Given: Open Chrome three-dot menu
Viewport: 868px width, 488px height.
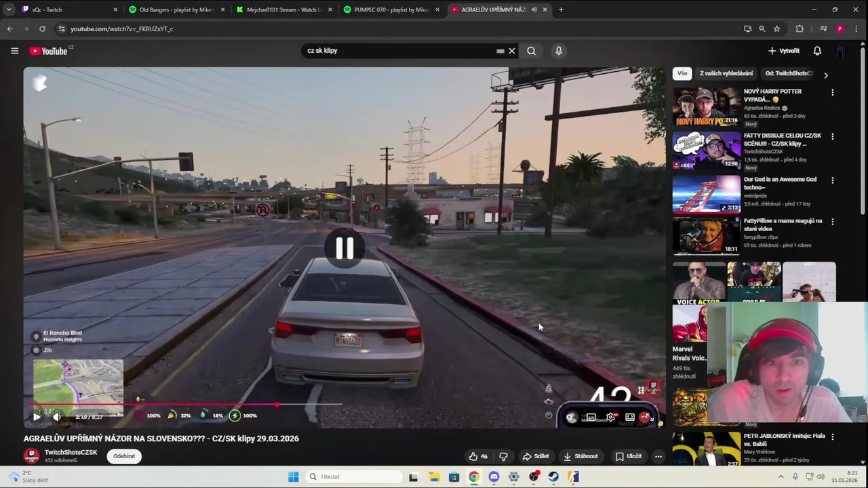Looking at the screenshot, I should 857,29.
